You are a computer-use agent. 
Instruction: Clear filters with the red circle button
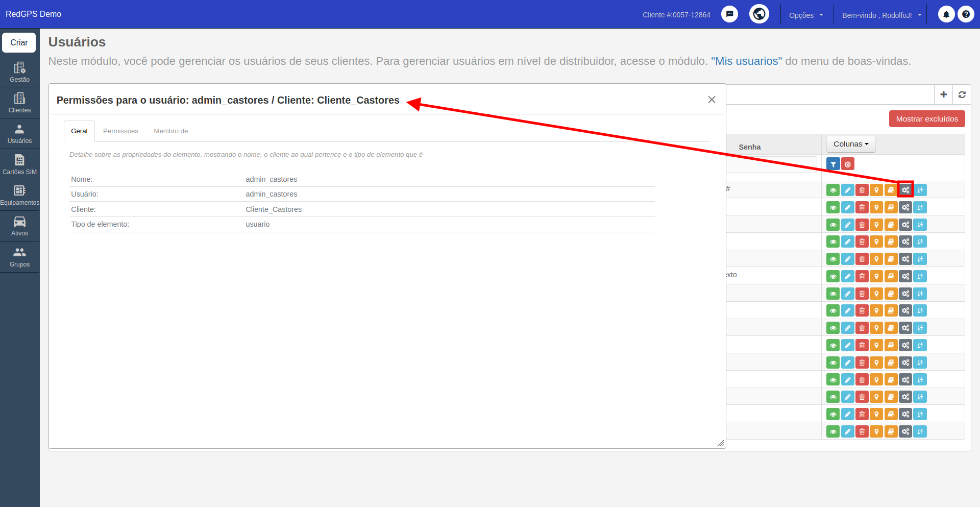pyautogui.click(x=847, y=164)
